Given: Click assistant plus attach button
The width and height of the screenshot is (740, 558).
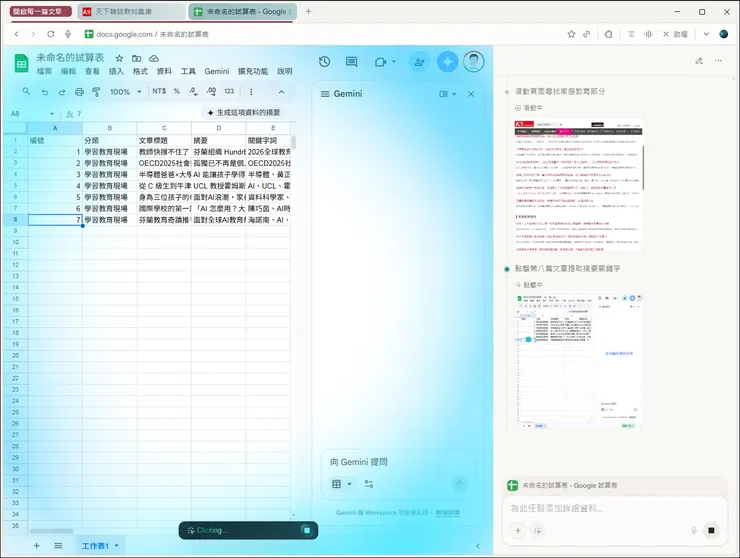Looking at the screenshot, I should coord(518,531).
